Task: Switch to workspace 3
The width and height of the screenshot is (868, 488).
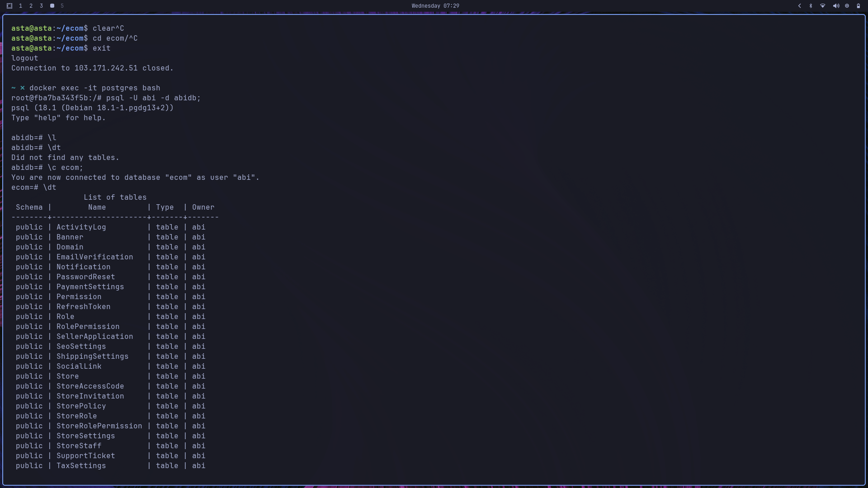Action: click(41, 6)
